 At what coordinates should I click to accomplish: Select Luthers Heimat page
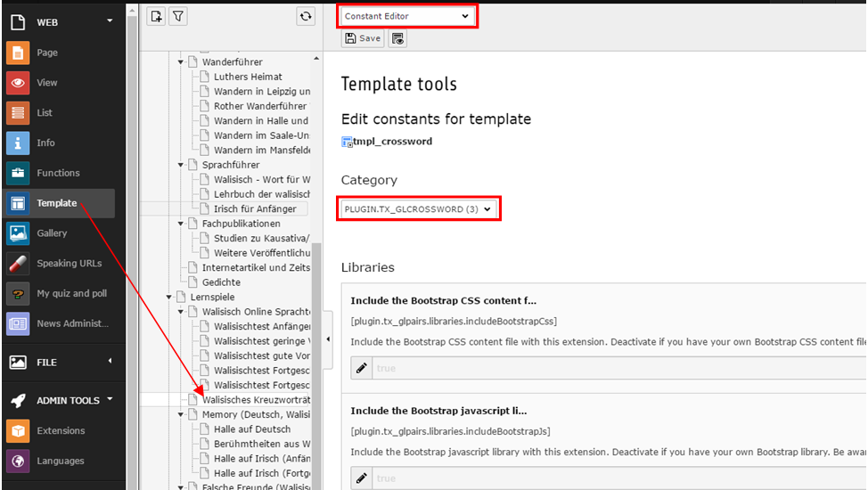[248, 77]
